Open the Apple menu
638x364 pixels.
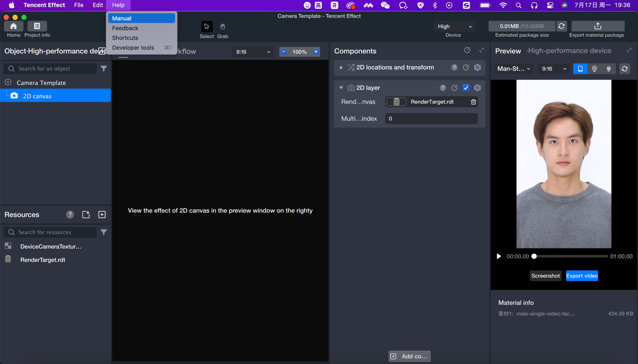click(12, 5)
